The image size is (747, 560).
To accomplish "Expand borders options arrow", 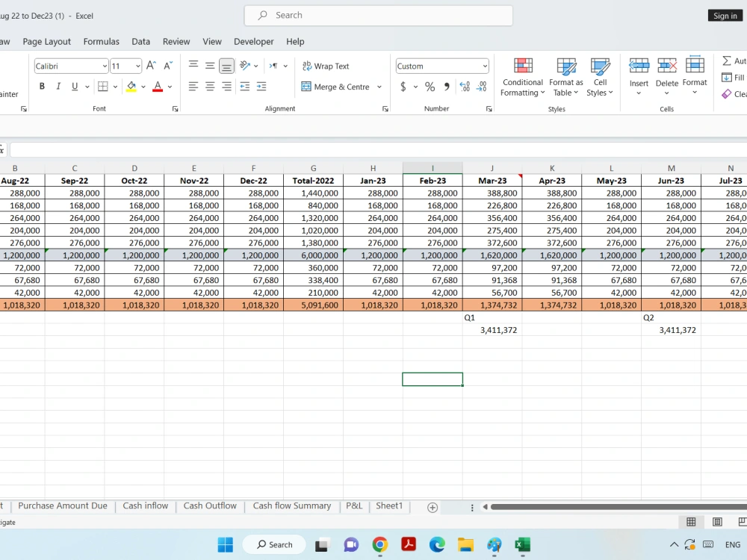I will click(115, 87).
